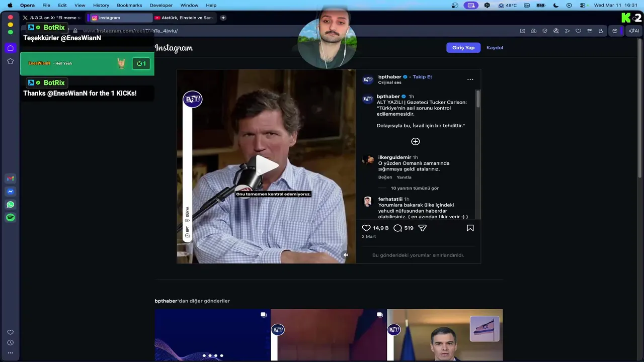Click the Instagram logo wordmark

pyautogui.click(x=174, y=48)
